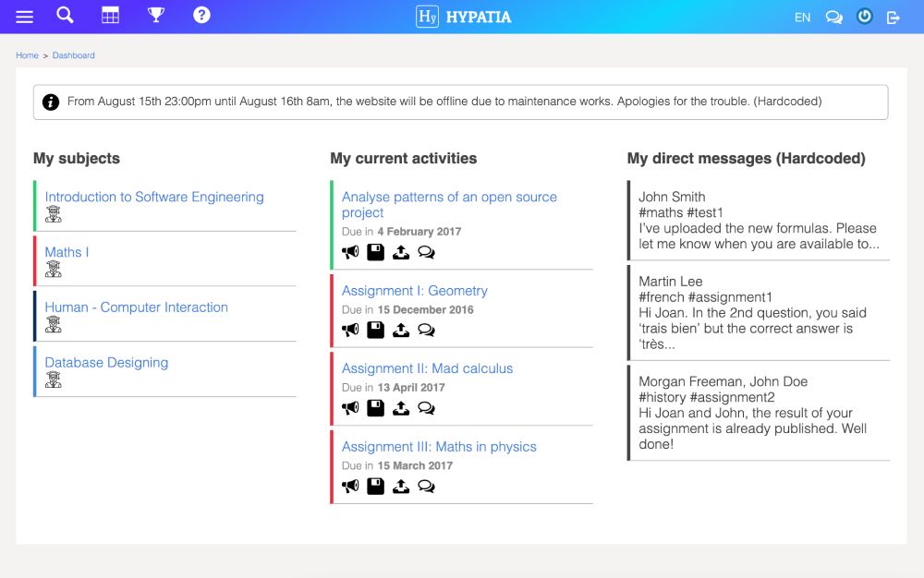Open the help question mark icon
The width and height of the screenshot is (924, 578).
click(x=201, y=15)
